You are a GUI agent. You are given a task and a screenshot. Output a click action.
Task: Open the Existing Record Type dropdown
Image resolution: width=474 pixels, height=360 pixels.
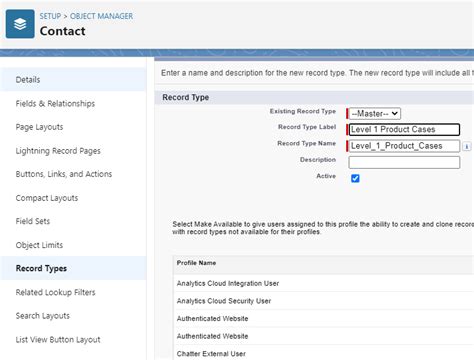click(x=375, y=114)
